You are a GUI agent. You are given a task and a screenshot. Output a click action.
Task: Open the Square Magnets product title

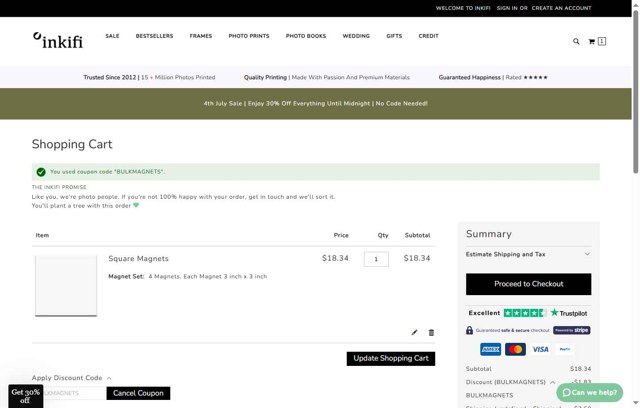point(138,259)
